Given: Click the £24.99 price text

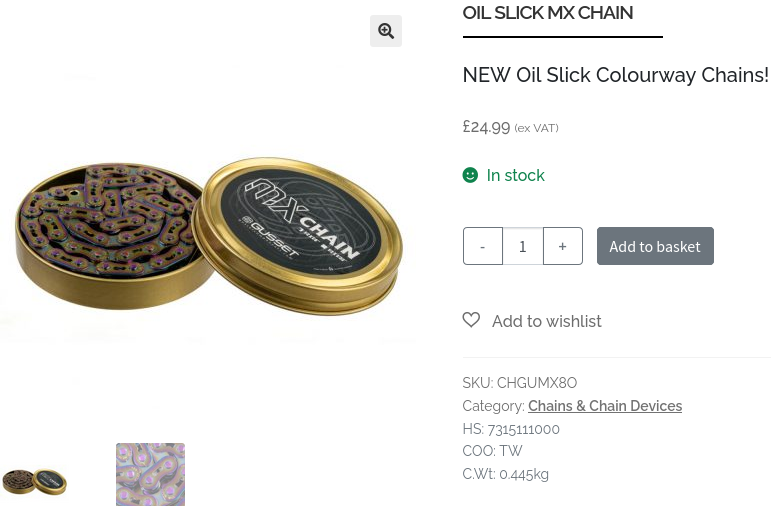Looking at the screenshot, I should click(486, 127).
